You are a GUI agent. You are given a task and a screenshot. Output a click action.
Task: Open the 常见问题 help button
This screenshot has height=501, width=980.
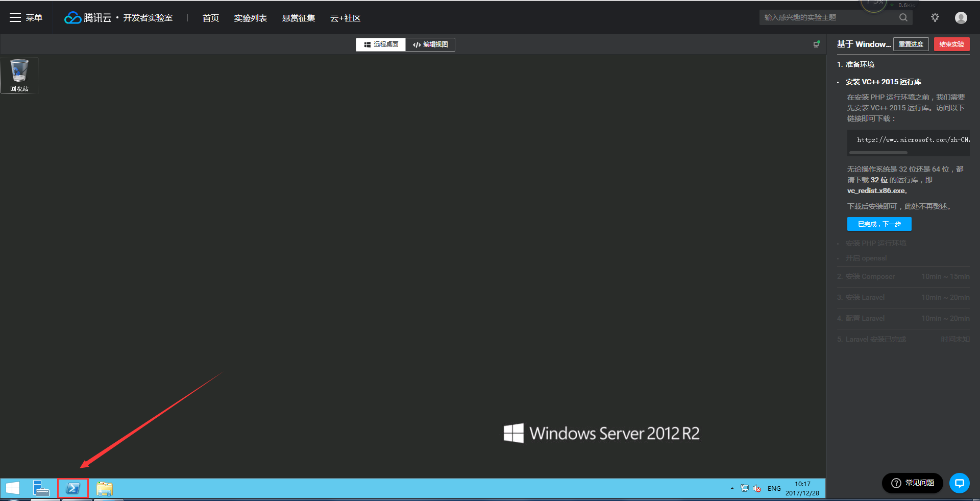(x=913, y=483)
